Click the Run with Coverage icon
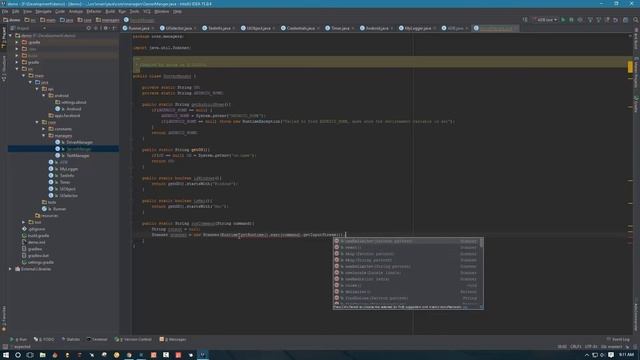 580,20
